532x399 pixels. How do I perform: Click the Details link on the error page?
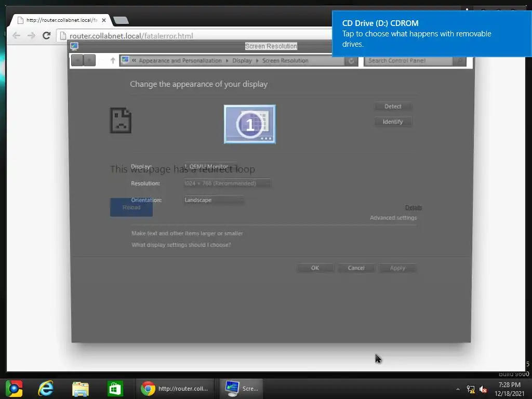coord(413,207)
